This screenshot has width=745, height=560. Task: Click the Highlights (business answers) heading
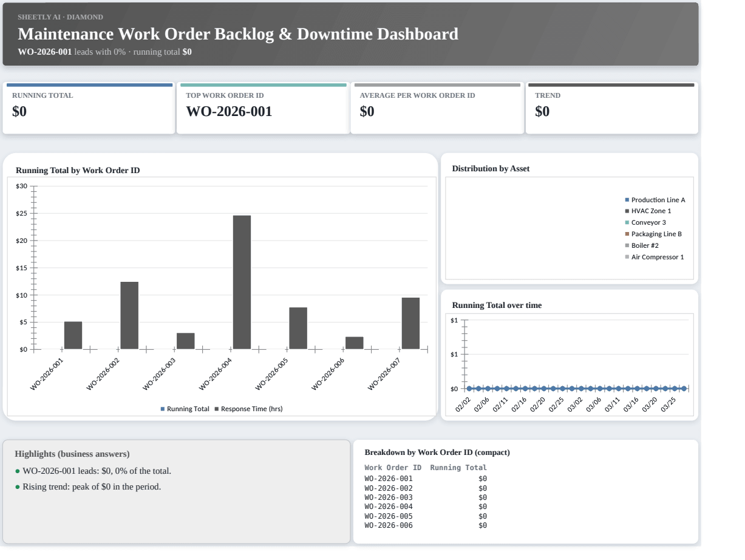[72, 454]
